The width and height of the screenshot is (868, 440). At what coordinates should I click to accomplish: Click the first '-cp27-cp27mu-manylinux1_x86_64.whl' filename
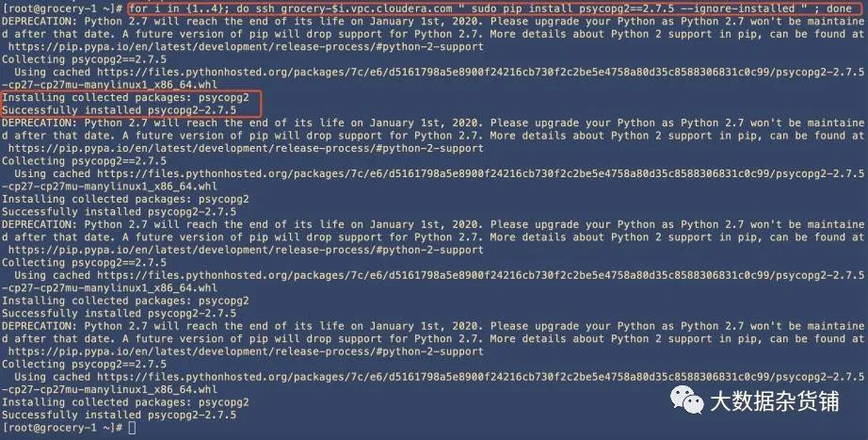(x=109, y=85)
